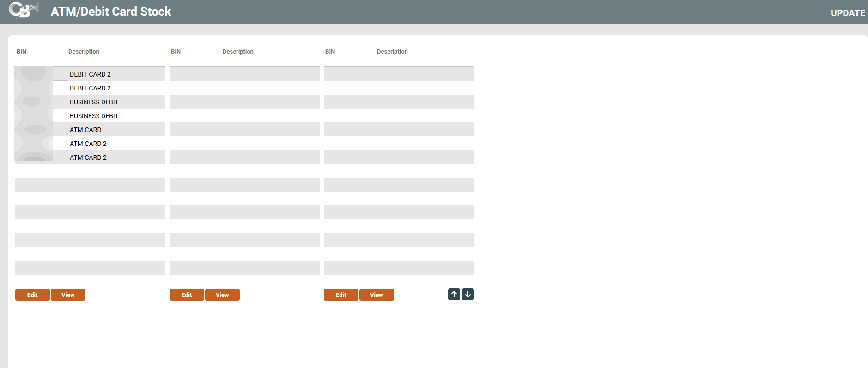
Task: Click Edit button under the leftmost column
Action: pos(32,295)
